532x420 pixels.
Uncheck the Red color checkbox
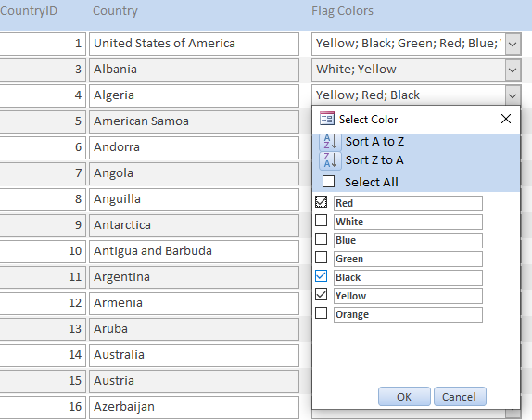click(x=321, y=202)
